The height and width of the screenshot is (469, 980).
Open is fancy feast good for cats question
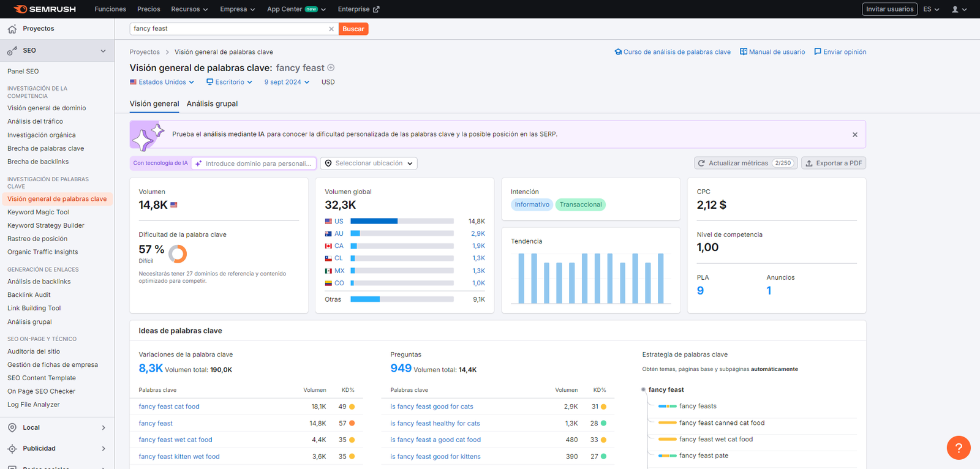pos(432,407)
